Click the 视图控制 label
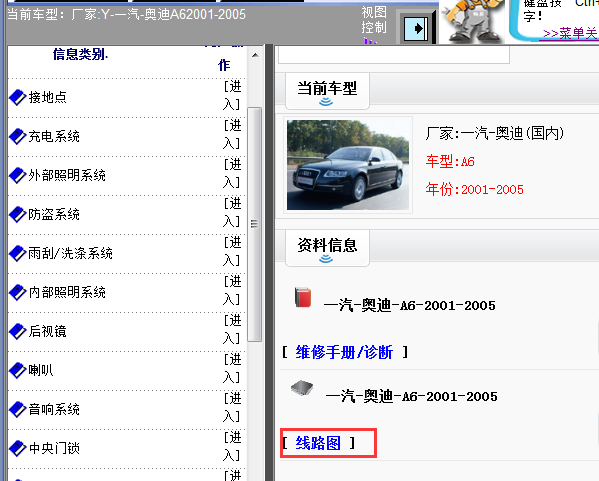The height and width of the screenshot is (481, 599). (374, 20)
